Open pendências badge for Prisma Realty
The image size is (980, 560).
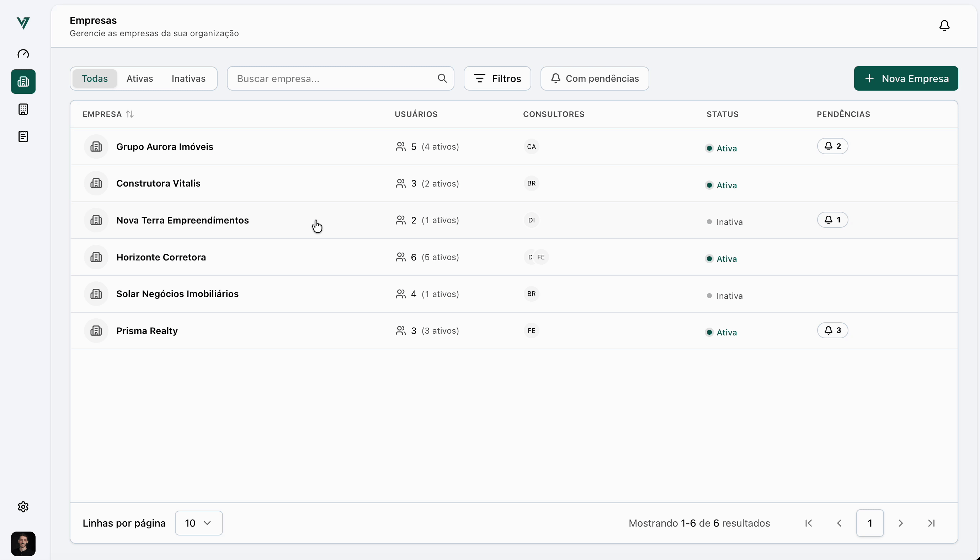[833, 330]
